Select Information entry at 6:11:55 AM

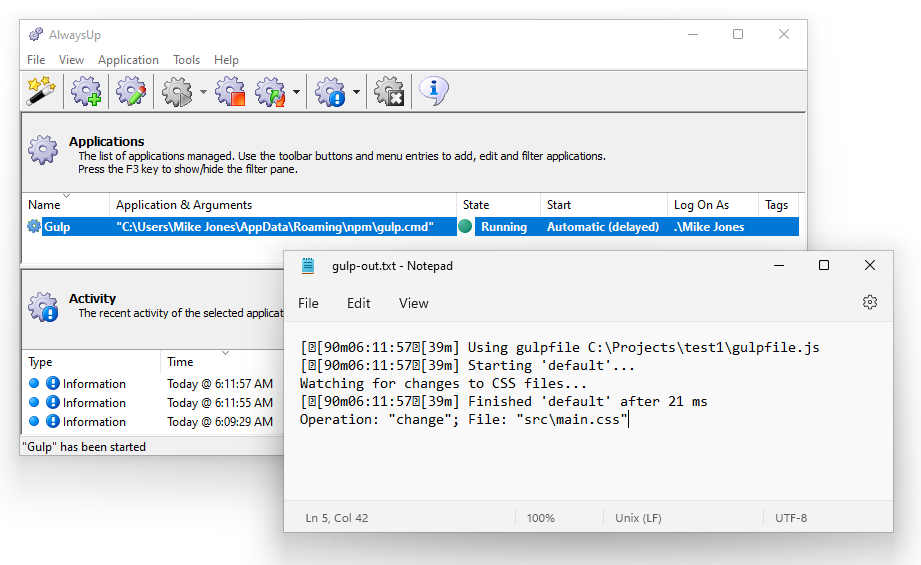coord(94,403)
